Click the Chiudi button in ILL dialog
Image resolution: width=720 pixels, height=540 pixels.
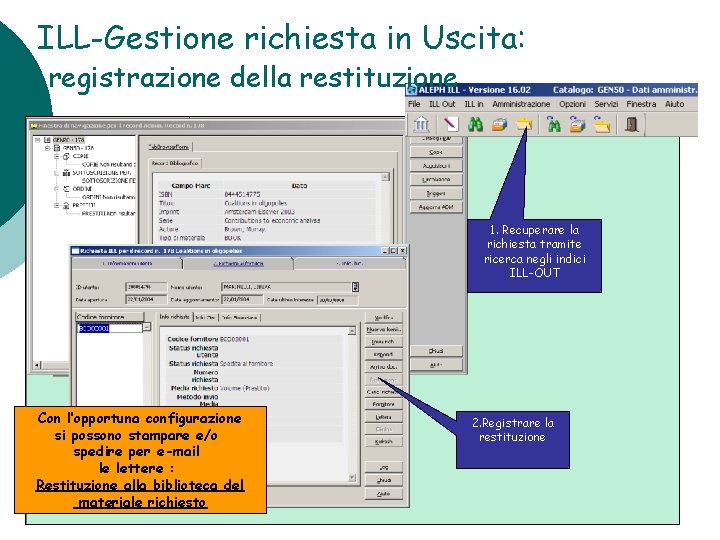tap(383, 480)
